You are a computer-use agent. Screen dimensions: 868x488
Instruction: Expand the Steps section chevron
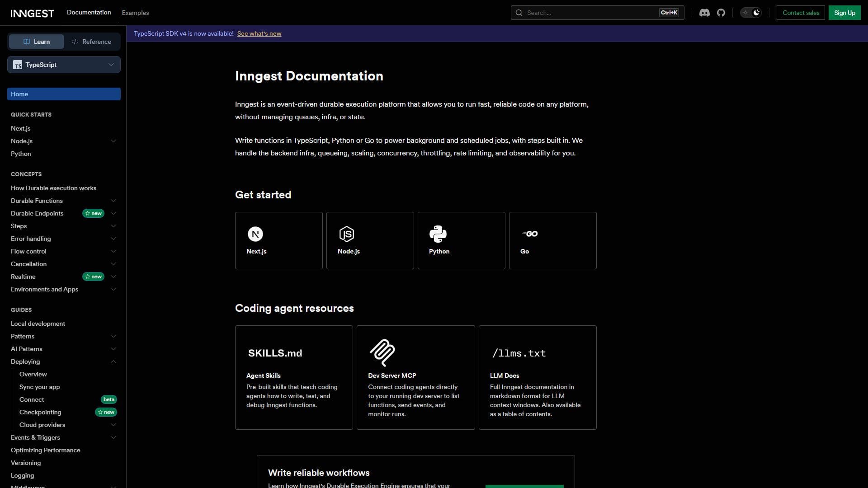[113, 226]
